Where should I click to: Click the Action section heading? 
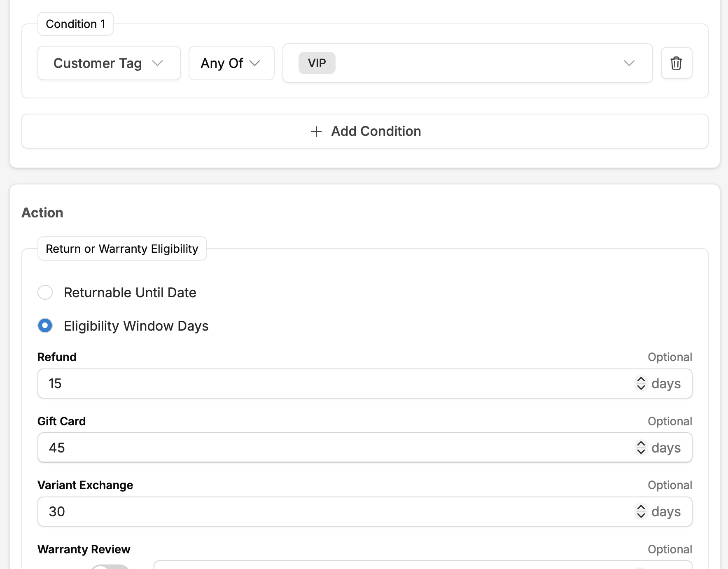(x=42, y=212)
